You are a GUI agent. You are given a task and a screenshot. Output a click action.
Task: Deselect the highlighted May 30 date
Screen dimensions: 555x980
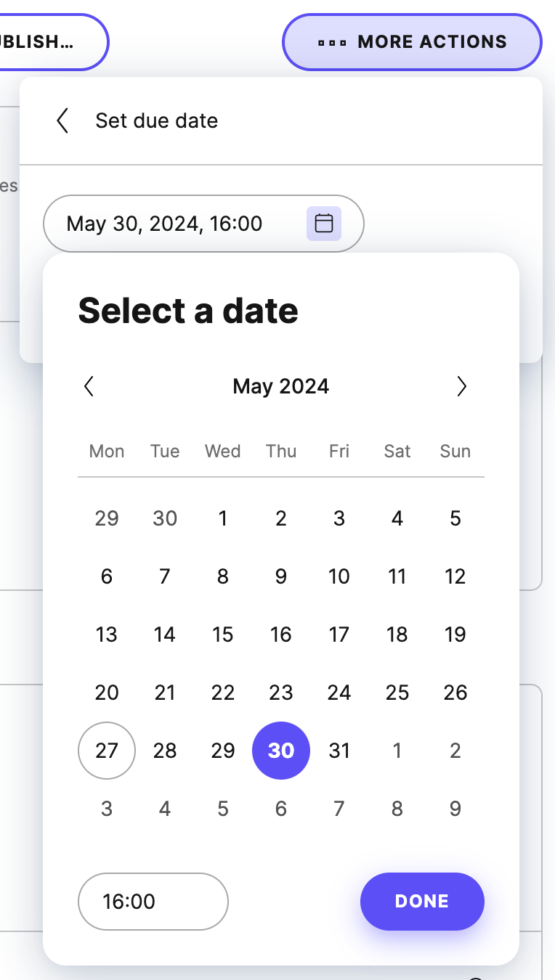click(281, 751)
